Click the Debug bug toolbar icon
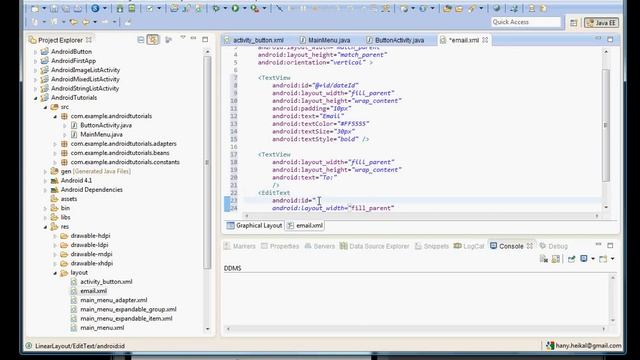The height and width of the screenshot is (360, 640). [216, 9]
